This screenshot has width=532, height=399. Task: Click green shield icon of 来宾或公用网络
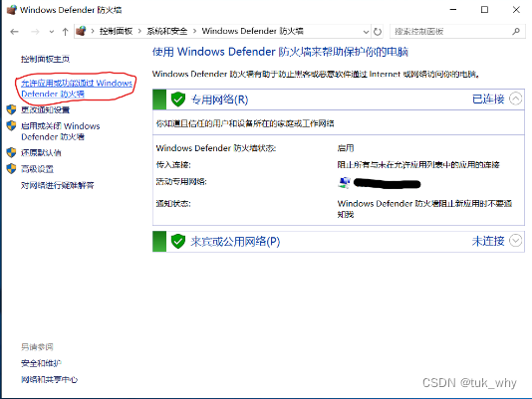tap(177, 242)
